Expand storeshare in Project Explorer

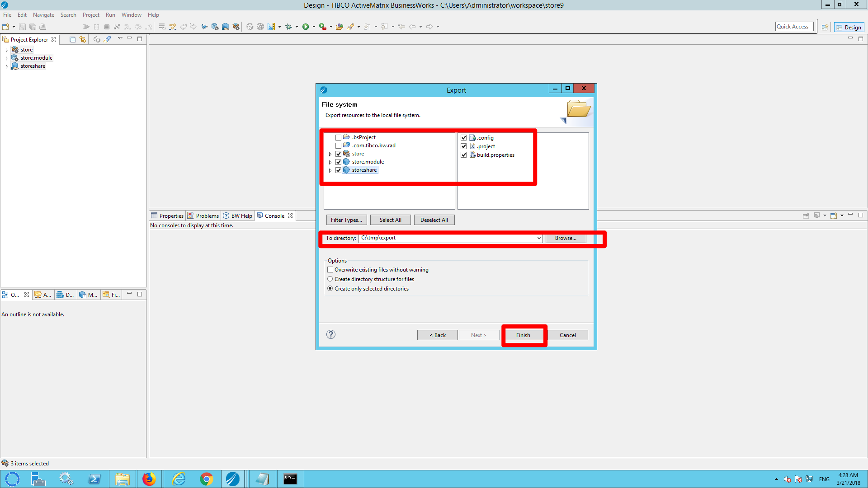click(x=7, y=66)
